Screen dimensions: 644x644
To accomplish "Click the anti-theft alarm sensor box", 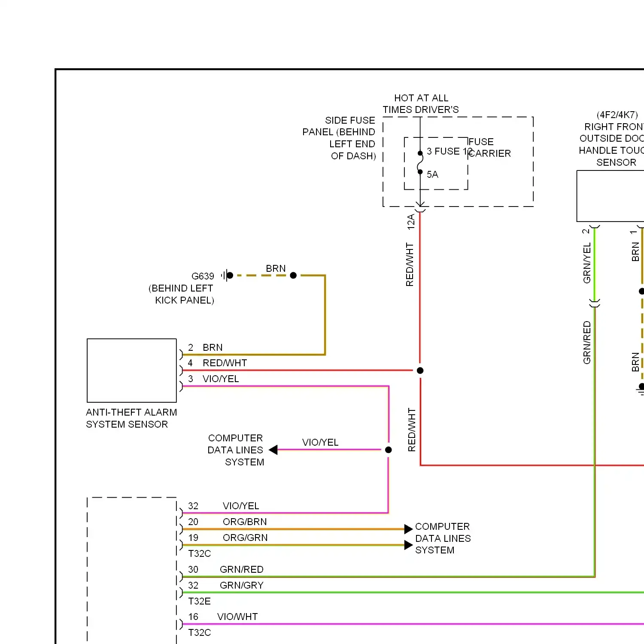I will click(x=132, y=371).
